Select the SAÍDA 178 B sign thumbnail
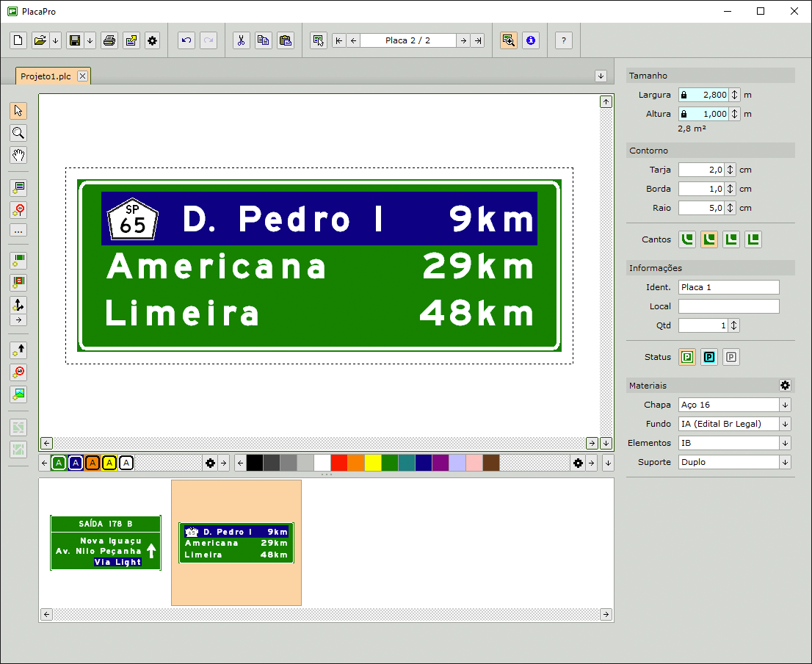 pyautogui.click(x=105, y=543)
